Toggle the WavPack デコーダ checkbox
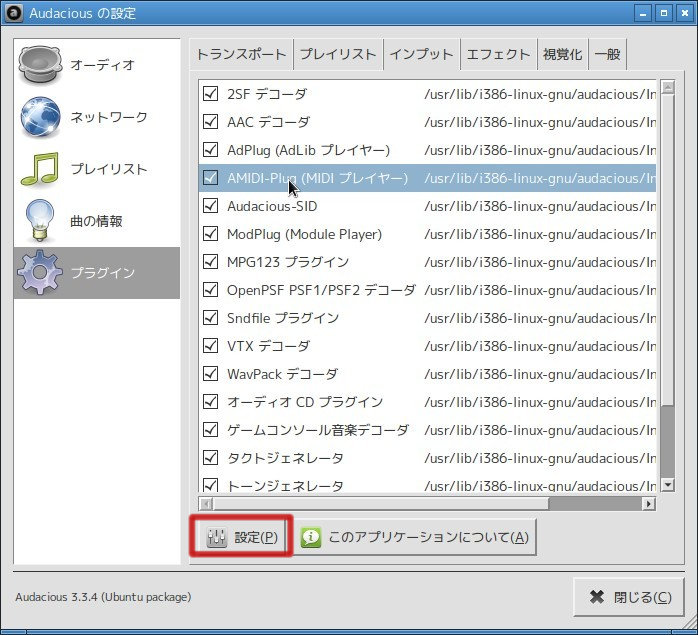698x635 pixels. [210, 374]
